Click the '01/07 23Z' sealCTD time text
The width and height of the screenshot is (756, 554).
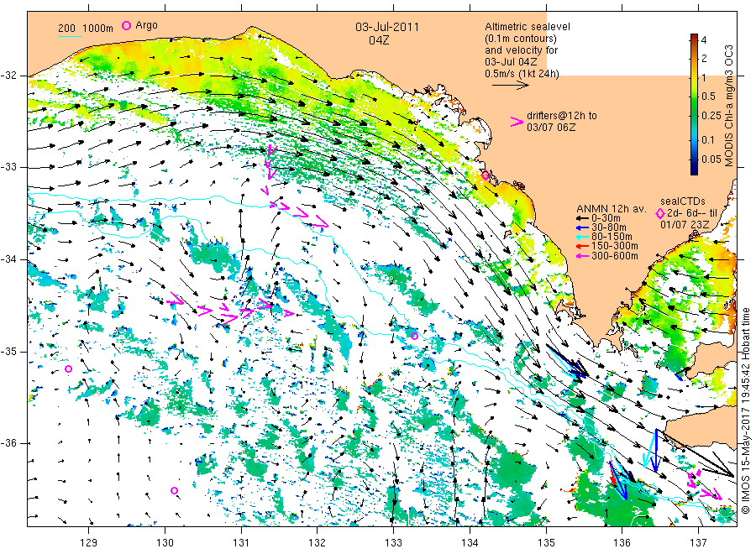pos(685,224)
